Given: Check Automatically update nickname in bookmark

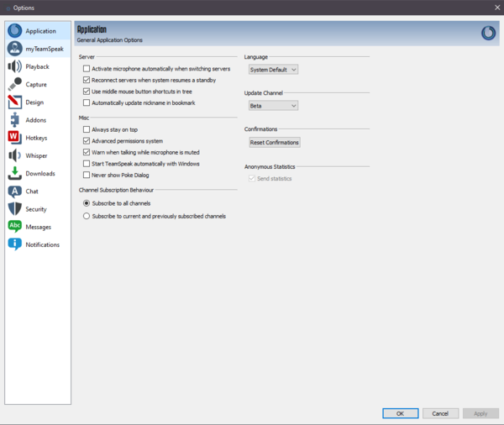Looking at the screenshot, I should (x=87, y=102).
